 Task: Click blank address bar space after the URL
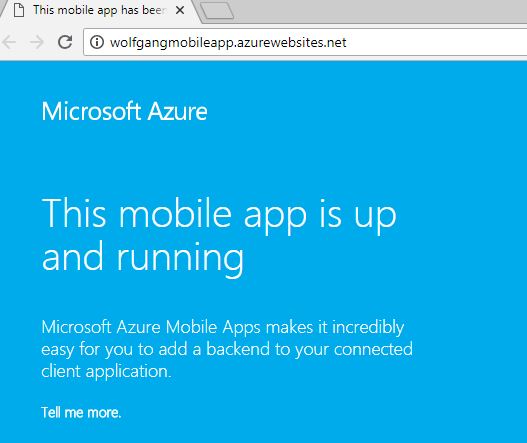[437, 42]
